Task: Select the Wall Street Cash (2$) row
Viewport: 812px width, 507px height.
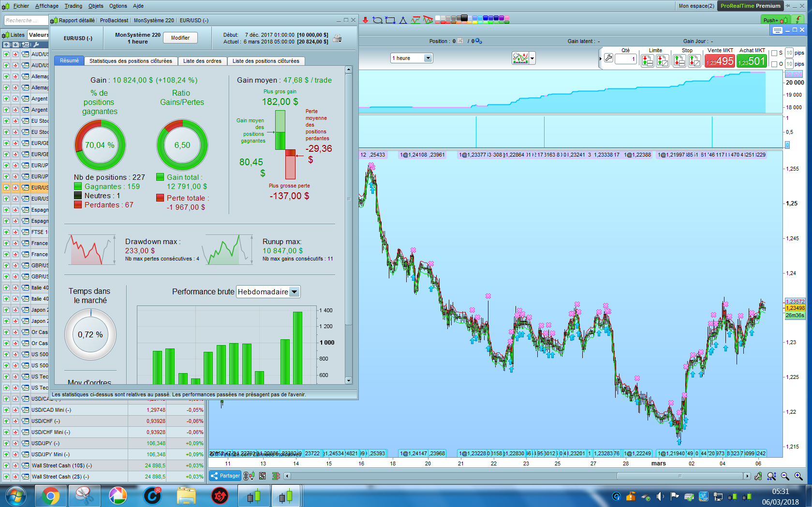Action: pos(103,477)
